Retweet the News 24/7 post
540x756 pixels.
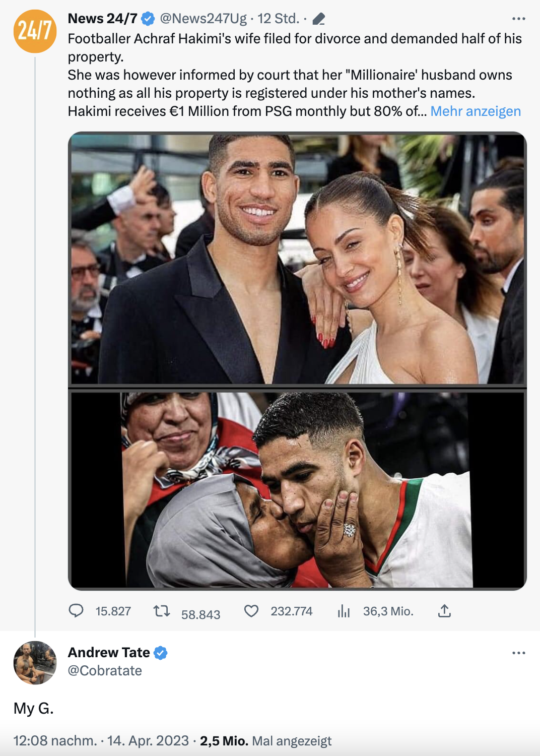[x=162, y=611]
